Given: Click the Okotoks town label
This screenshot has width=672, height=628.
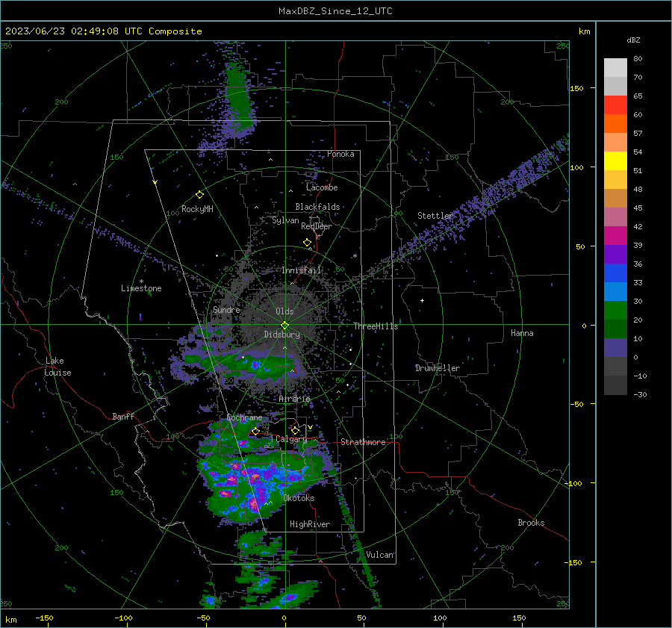Looking at the screenshot, I should coord(299,498).
